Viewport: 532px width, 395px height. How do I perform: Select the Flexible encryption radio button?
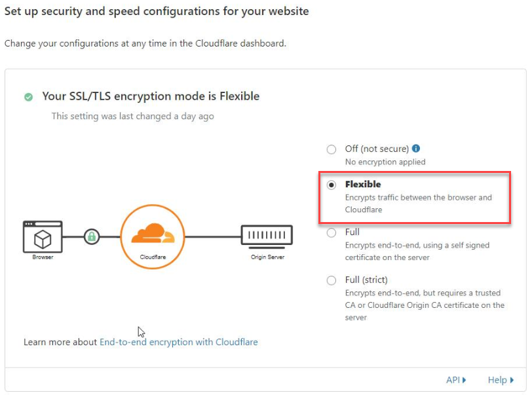[331, 185]
